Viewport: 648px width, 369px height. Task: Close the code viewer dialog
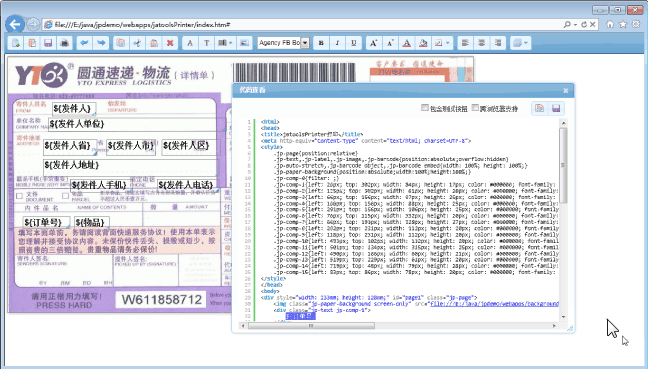click(566, 90)
